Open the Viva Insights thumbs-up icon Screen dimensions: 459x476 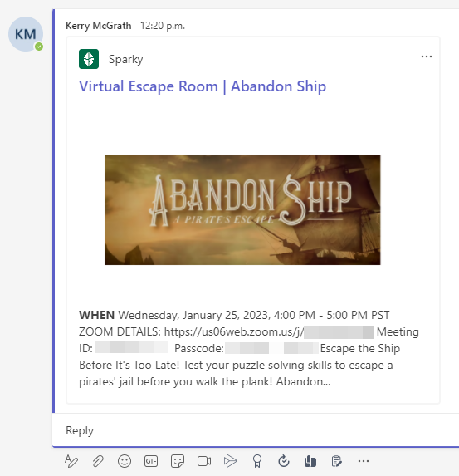pyautogui.click(x=310, y=461)
